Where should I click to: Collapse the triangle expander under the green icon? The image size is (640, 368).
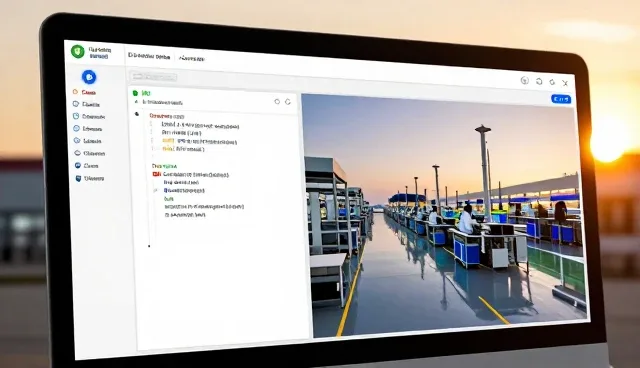click(136, 102)
